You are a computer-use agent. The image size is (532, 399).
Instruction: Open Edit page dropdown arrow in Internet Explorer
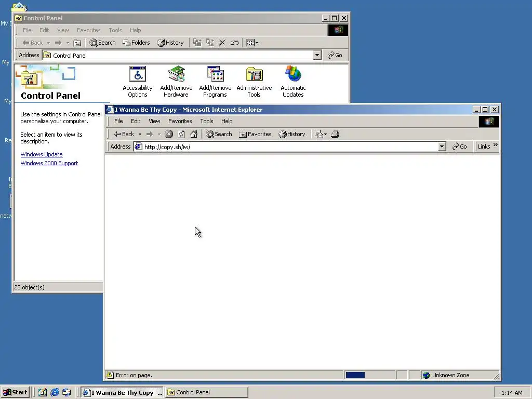pos(325,135)
